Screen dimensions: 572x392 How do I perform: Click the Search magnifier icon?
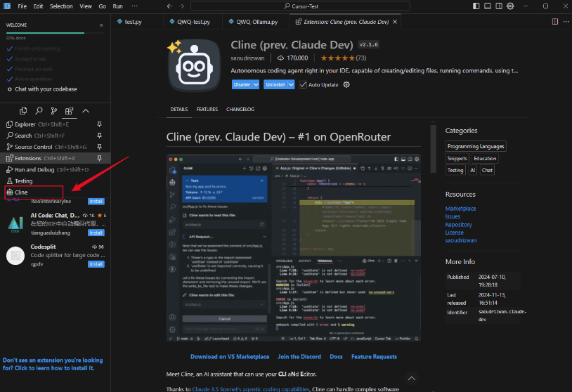click(x=39, y=111)
